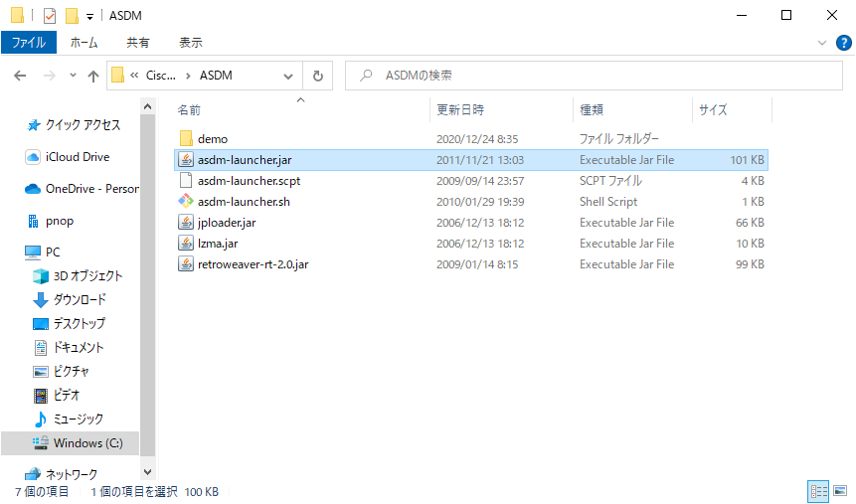The width and height of the screenshot is (856, 504).
Task: Sort by the 更新日時 column header
Action: [460, 109]
